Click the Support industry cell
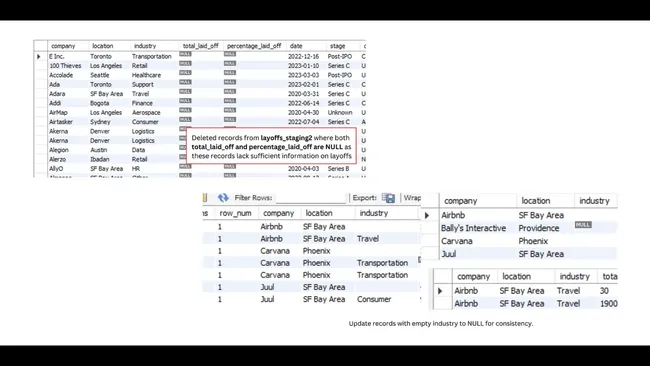 pos(143,85)
